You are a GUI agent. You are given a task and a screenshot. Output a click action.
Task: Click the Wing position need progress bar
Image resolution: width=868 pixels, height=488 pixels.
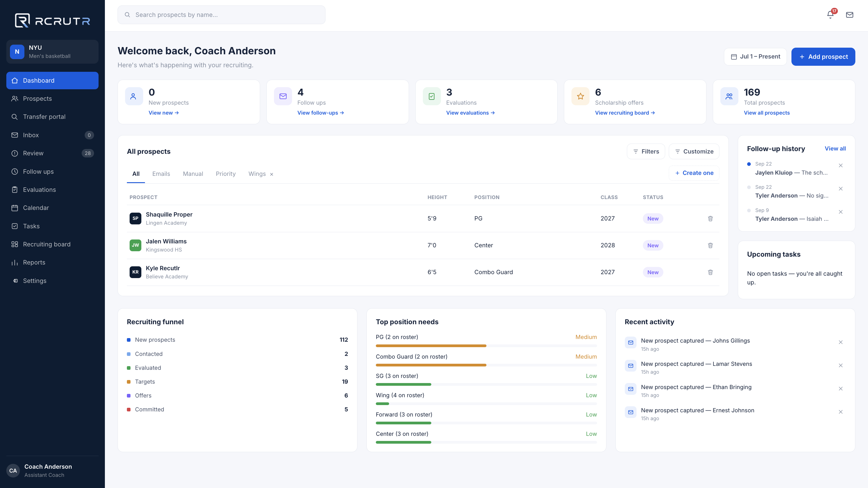(486, 404)
